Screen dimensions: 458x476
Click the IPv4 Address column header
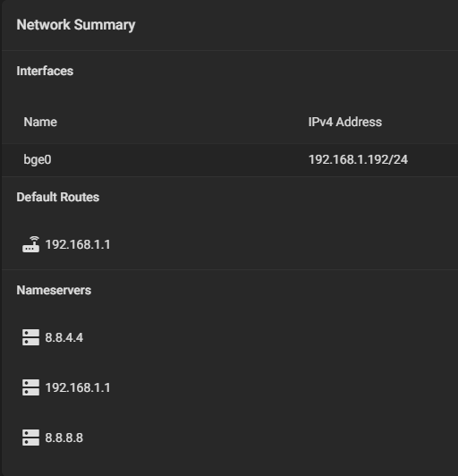pyautogui.click(x=345, y=122)
